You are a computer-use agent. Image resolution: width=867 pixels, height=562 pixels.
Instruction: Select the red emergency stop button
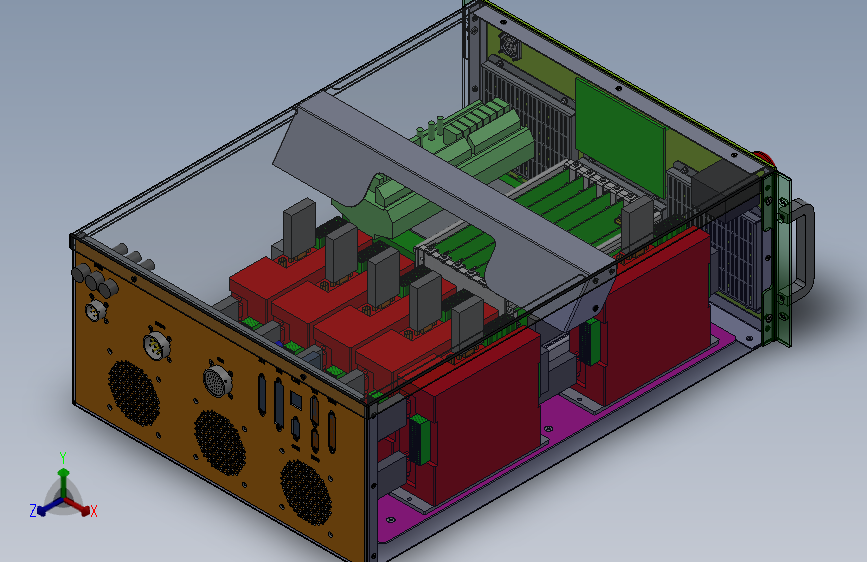pyautogui.click(x=764, y=159)
